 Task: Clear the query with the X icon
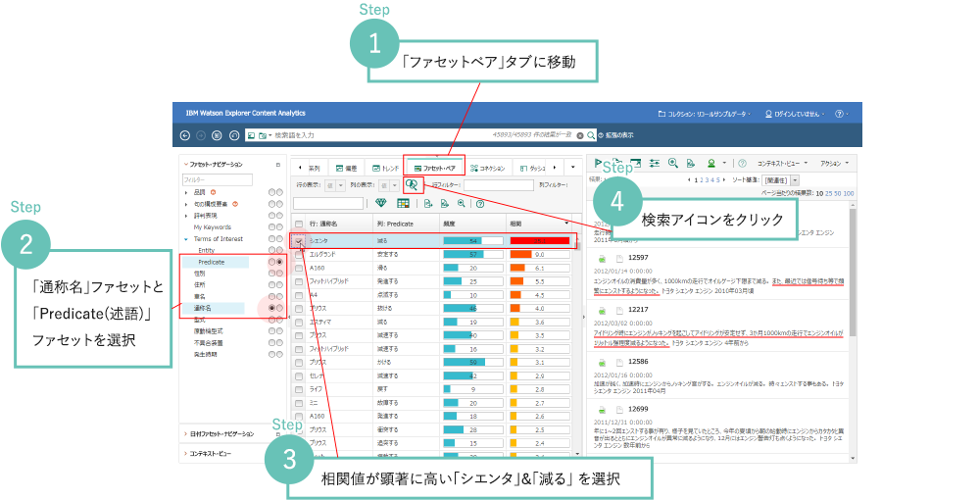point(580,135)
